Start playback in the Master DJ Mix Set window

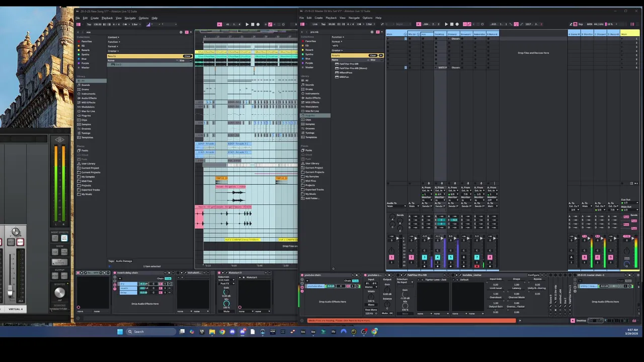point(446,24)
